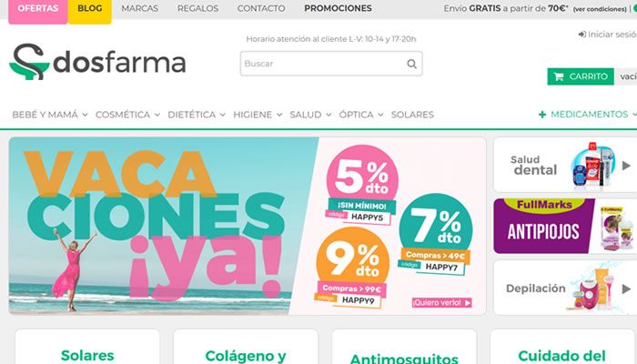Click the Salud dental arrow icon

[626, 166]
